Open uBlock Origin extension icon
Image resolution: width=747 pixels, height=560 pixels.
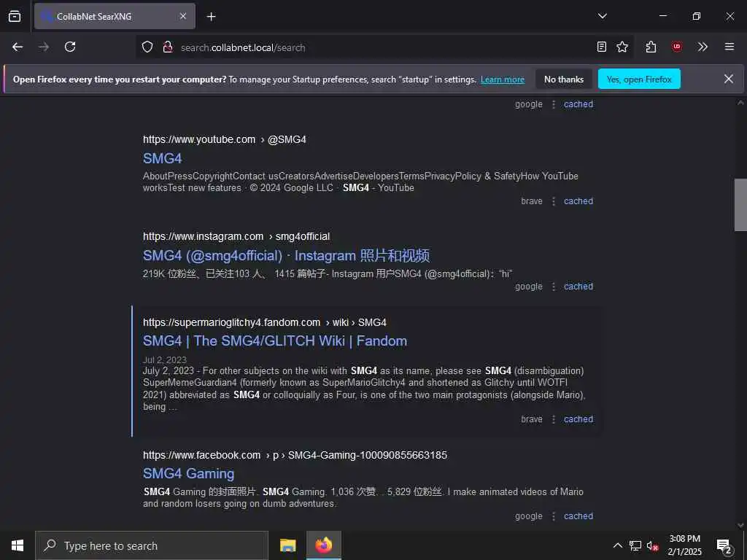(676, 47)
